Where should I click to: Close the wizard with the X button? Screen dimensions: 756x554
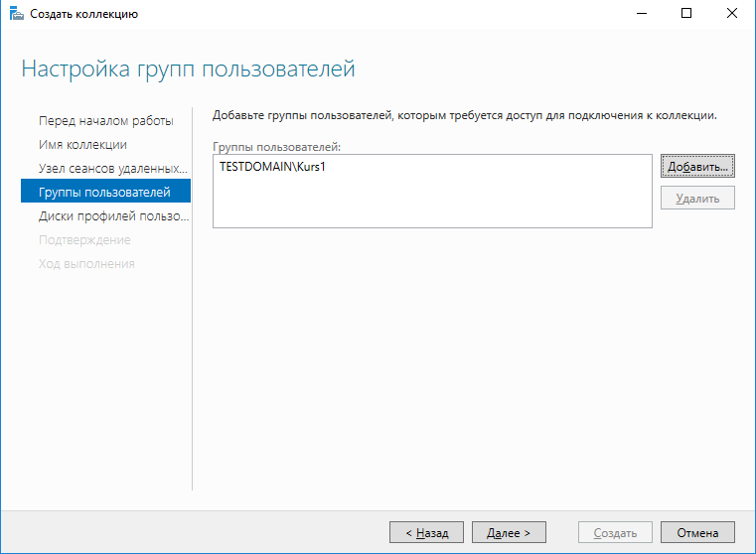[732, 14]
